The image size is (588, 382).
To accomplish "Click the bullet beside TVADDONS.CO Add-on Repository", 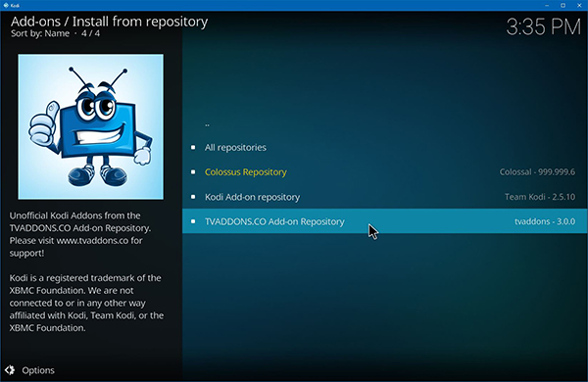I will [x=193, y=221].
